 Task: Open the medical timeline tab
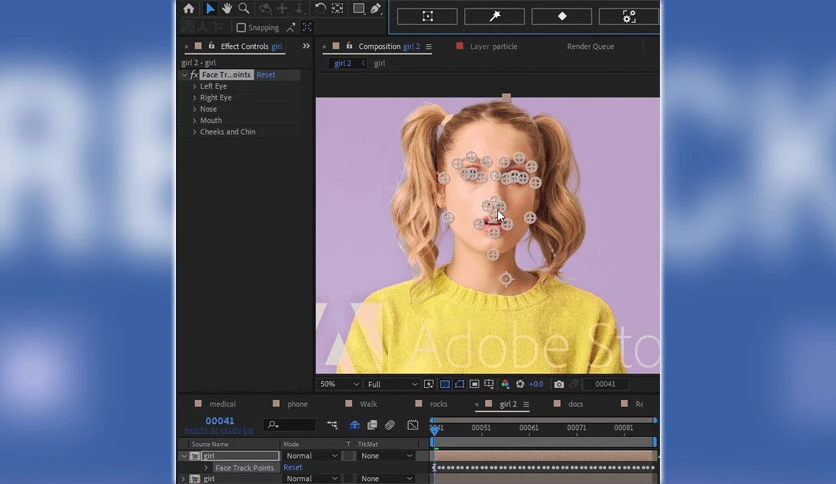pyautogui.click(x=222, y=404)
